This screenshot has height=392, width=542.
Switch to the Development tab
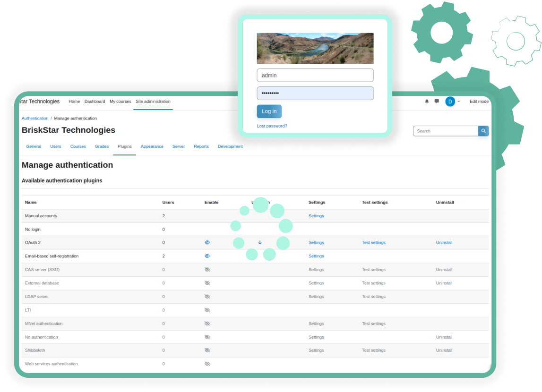(230, 146)
